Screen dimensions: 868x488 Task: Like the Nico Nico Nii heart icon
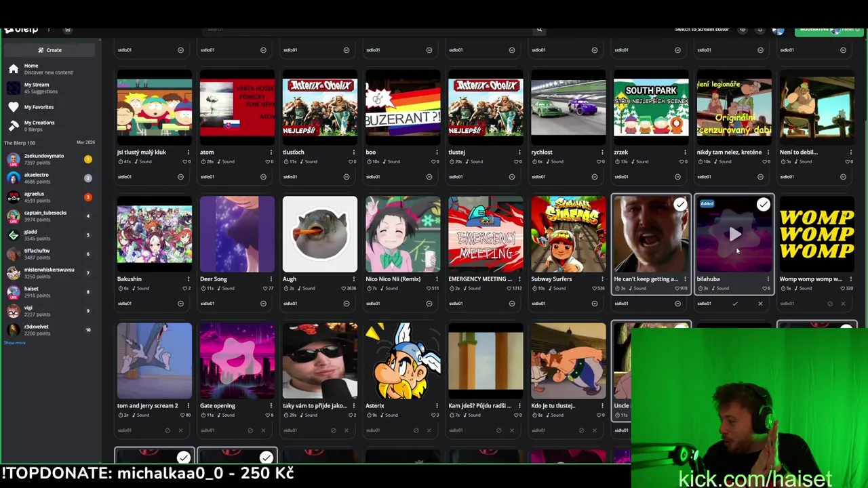point(430,288)
